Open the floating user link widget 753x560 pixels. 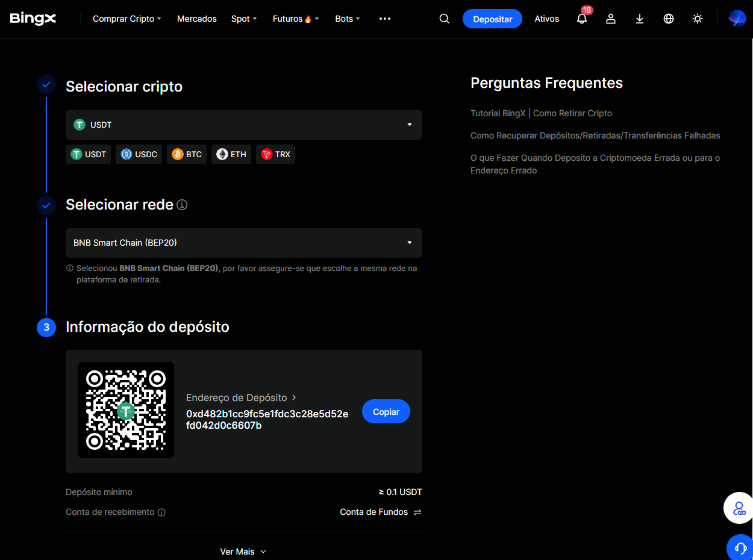point(739,508)
